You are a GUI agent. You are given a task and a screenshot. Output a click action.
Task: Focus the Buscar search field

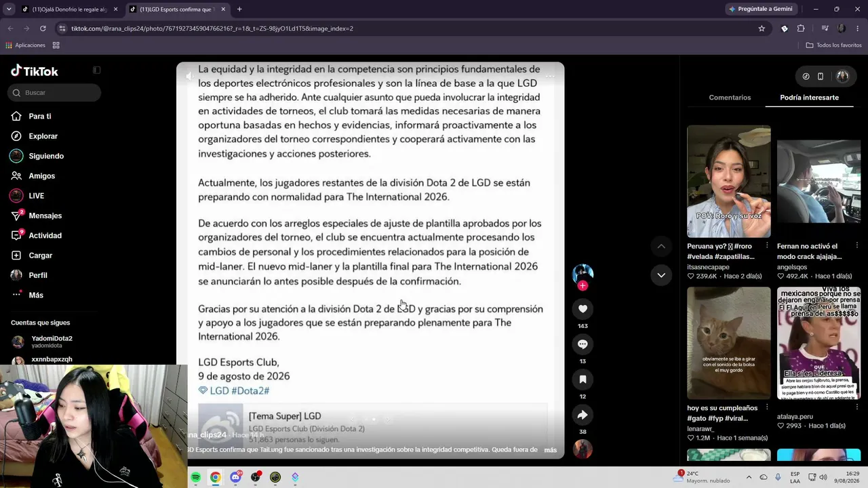[56, 93]
